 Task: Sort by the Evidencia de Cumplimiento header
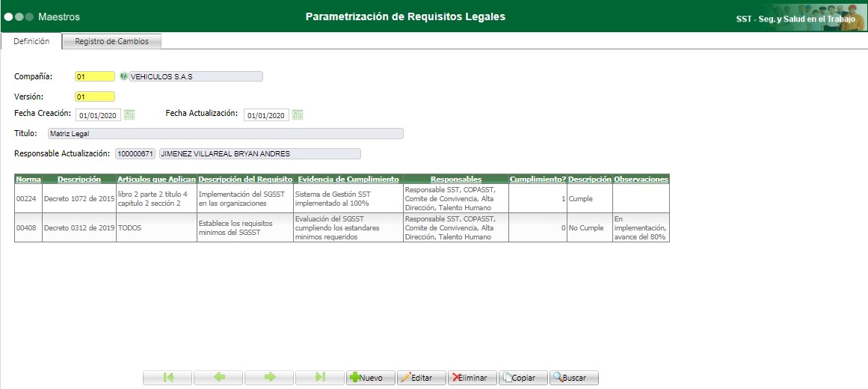tap(348, 179)
